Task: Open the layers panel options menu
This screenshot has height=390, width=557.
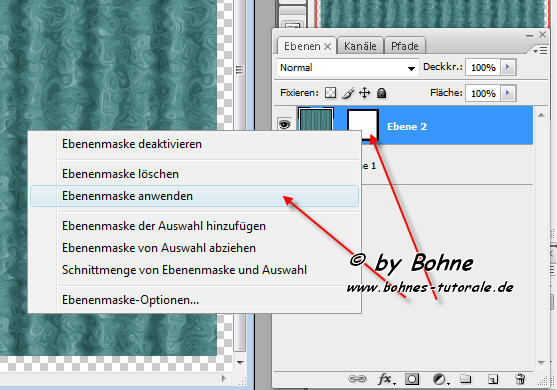Action: pos(540,51)
